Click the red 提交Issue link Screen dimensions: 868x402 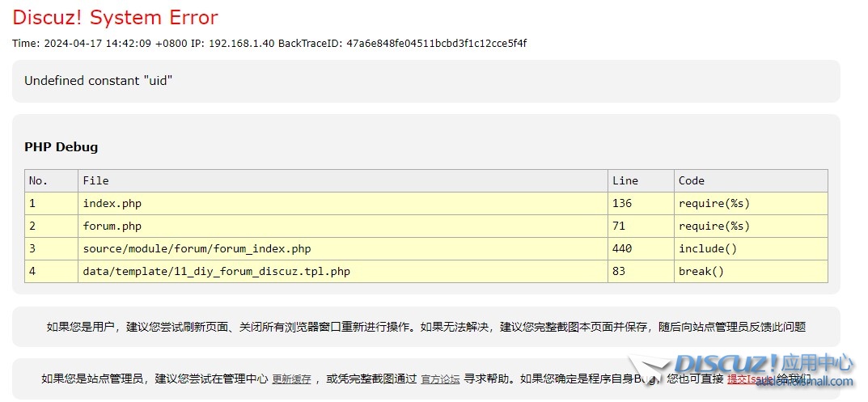pos(750,379)
